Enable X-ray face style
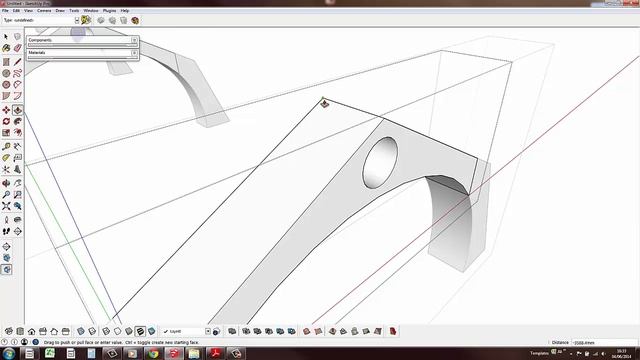 81,331
